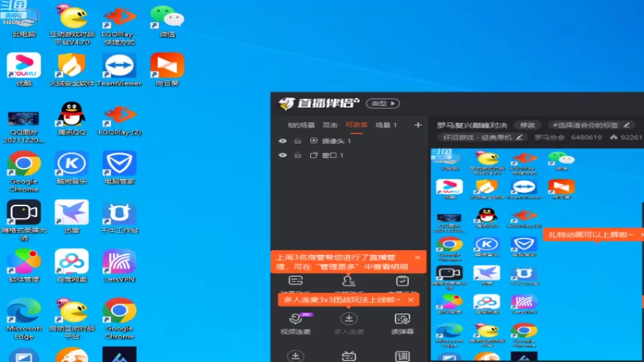Click the room number 6480619

click(586, 138)
